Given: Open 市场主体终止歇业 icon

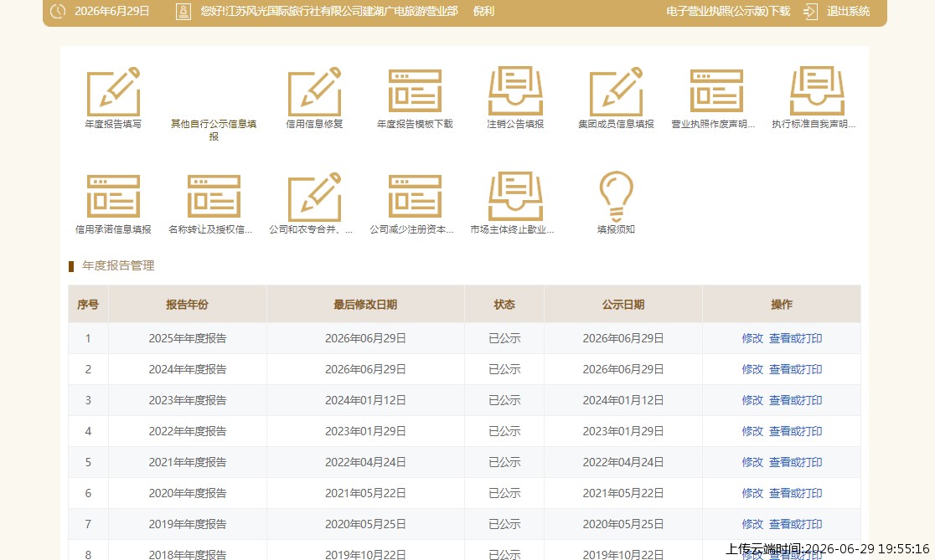Looking at the screenshot, I should 515,196.
